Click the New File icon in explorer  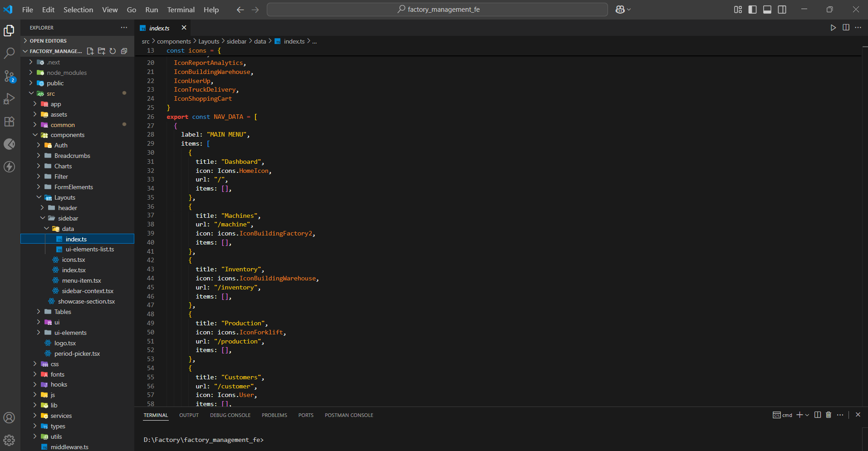point(90,51)
